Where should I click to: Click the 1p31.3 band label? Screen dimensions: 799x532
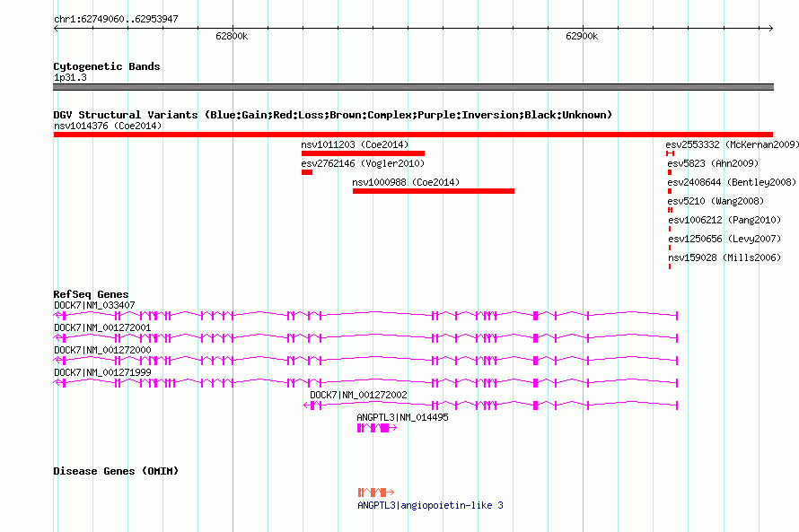70,78
